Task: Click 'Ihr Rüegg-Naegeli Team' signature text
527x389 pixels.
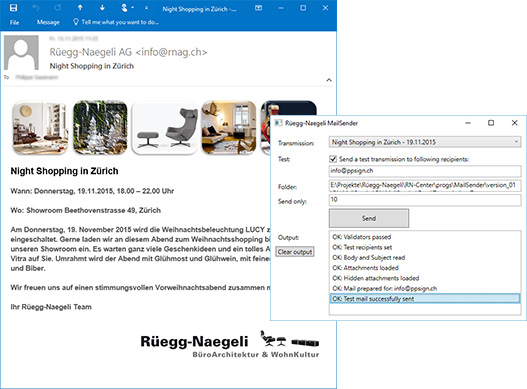Action: pos(51,307)
